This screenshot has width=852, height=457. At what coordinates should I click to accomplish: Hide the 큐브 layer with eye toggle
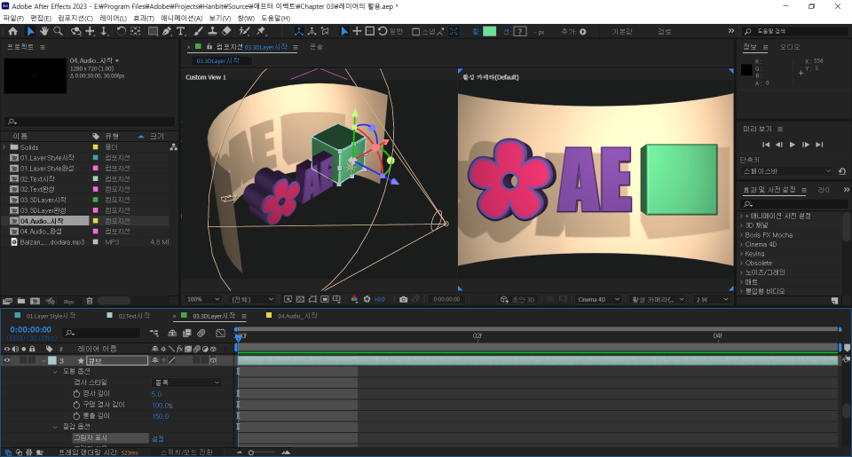pos(7,360)
